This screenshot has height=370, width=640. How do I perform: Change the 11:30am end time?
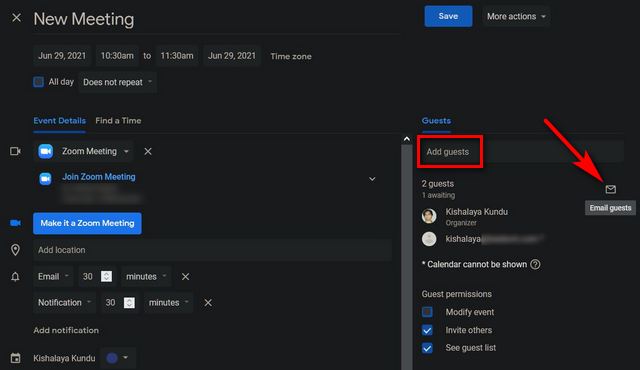coord(177,55)
